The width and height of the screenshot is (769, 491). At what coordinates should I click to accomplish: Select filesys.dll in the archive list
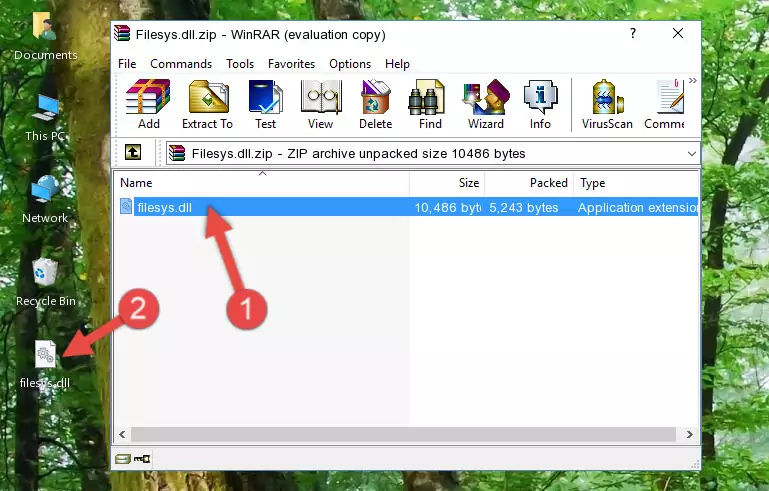tap(407, 207)
